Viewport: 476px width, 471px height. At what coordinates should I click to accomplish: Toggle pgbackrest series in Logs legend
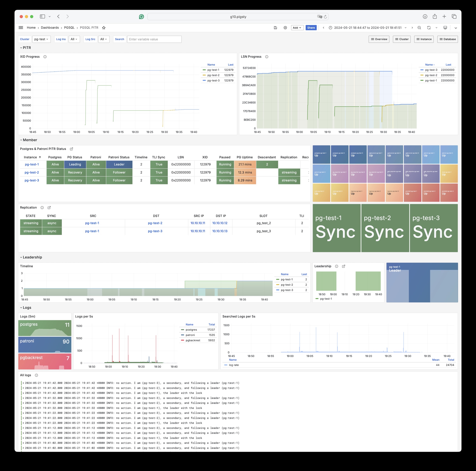coord(193,340)
